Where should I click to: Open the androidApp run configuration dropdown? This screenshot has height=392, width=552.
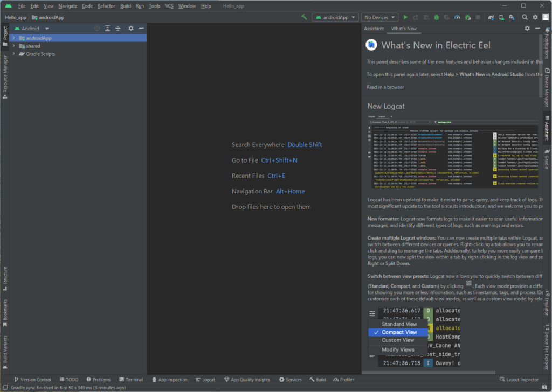[x=335, y=17]
